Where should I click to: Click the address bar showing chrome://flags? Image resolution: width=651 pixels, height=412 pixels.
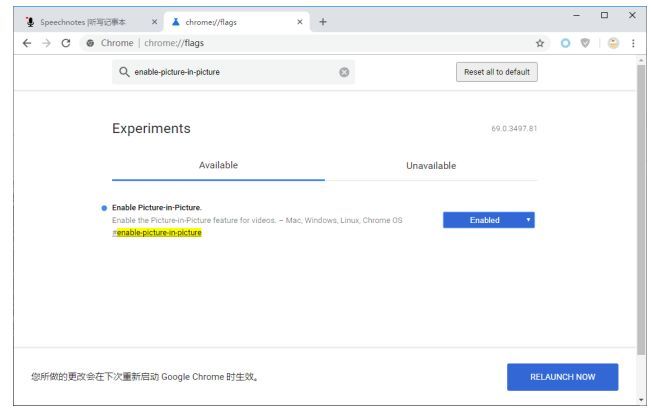point(300,43)
